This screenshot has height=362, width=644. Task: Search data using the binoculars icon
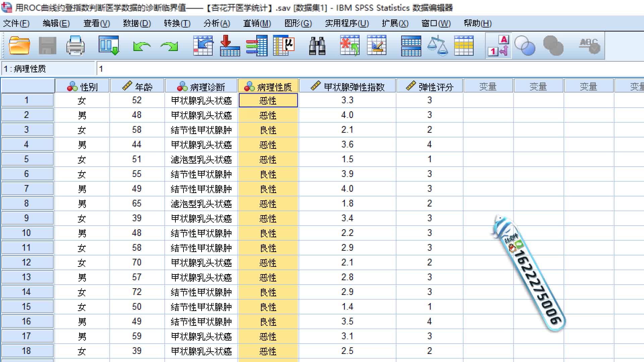click(317, 46)
